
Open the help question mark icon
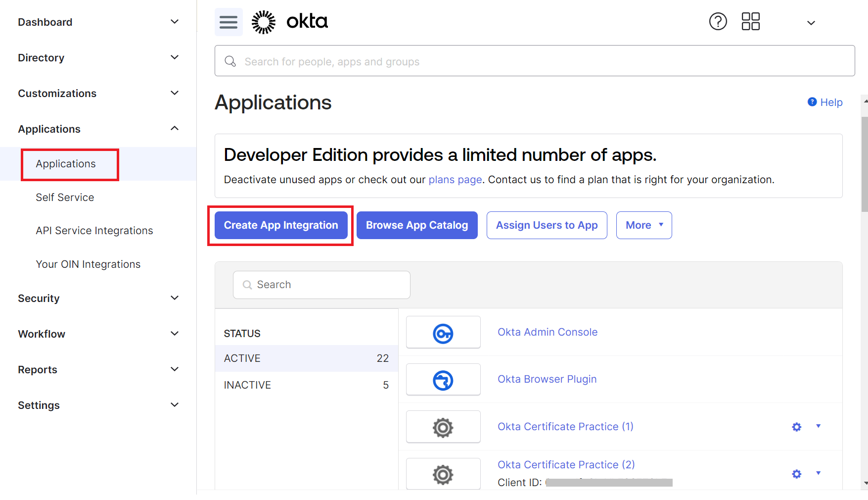(x=718, y=21)
